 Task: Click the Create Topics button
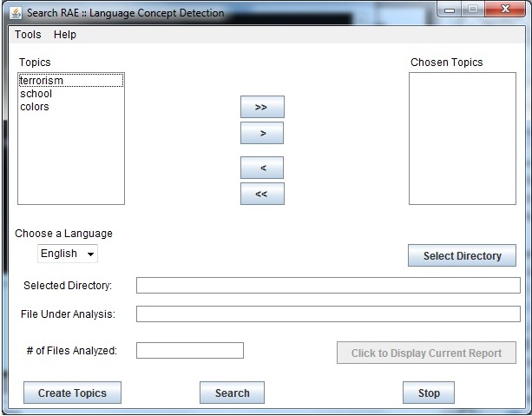coord(72,393)
